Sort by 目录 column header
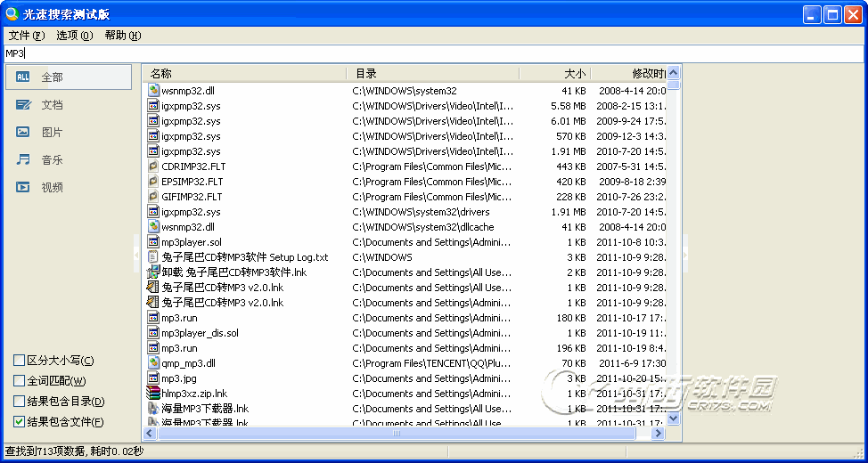This screenshot has width=868, height=463. pyautogui.click(x=433, y=74)
